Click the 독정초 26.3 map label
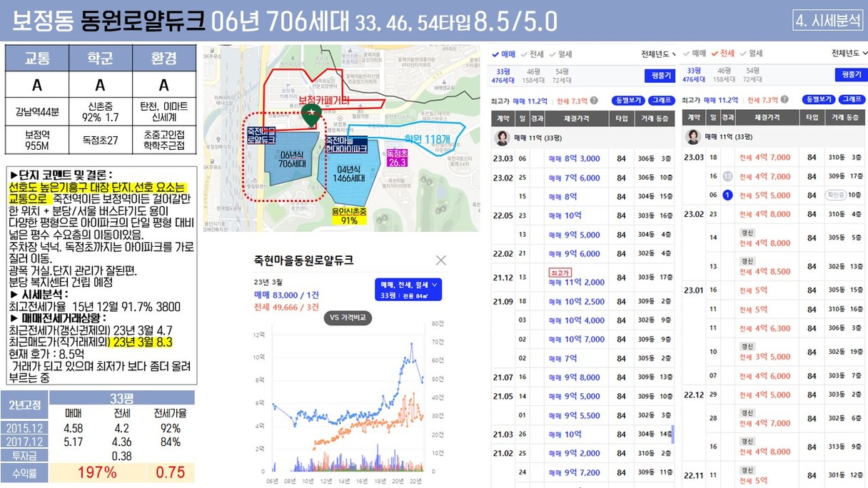This screenshot has height=488, width=868. [397, 158]
